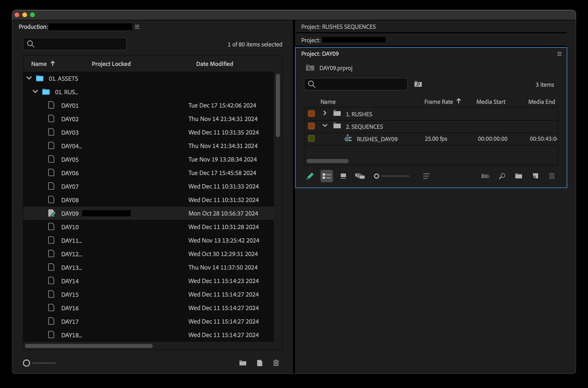
Task: Click Create New Search Bin icon
Action: coord(418,84)
